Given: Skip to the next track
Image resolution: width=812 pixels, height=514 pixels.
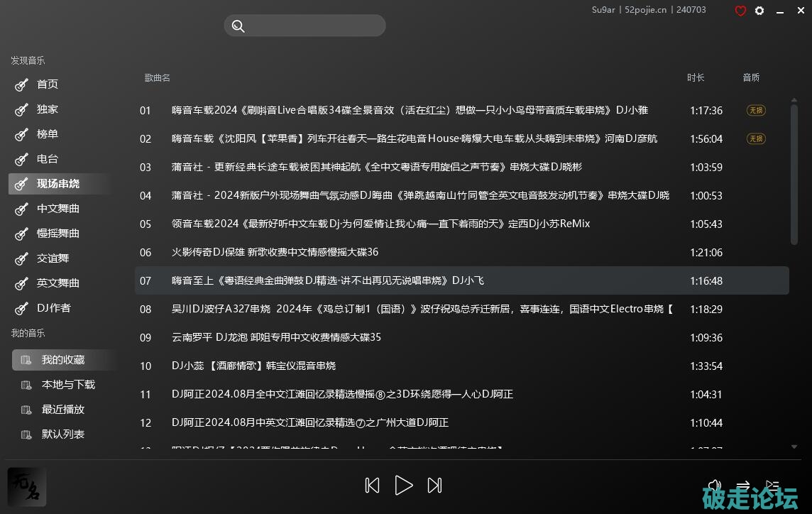Looking at the screenshot, I should [x=434, y=486].
